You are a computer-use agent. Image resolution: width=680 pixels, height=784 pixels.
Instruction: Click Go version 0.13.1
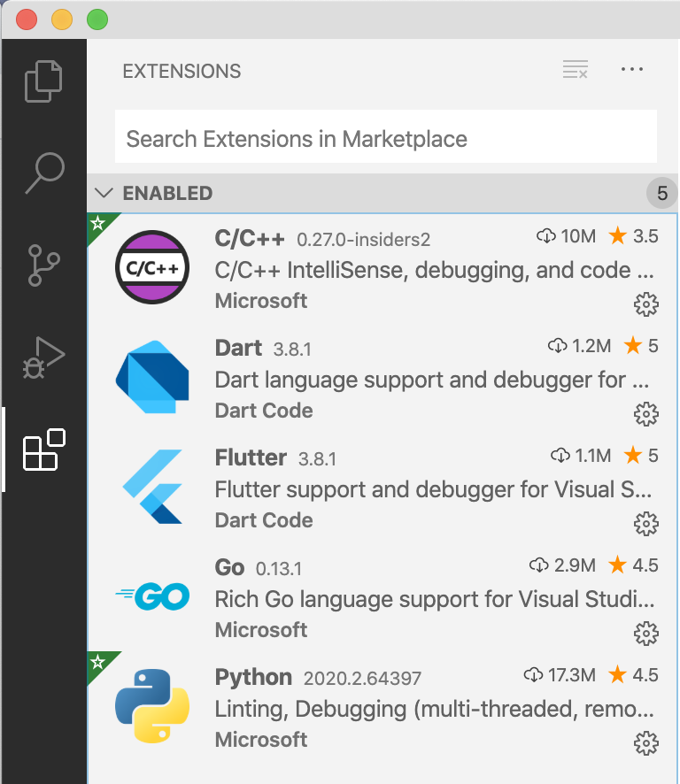click(279, 569)
